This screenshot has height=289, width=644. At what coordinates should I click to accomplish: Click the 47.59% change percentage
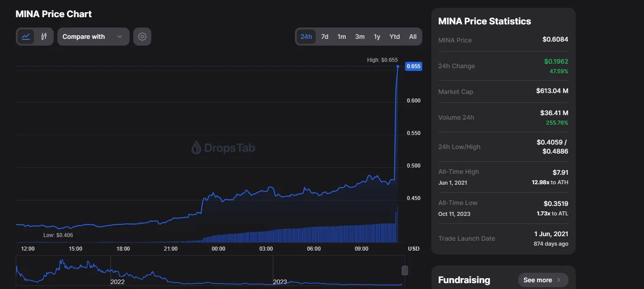click(x=559, y=71)
